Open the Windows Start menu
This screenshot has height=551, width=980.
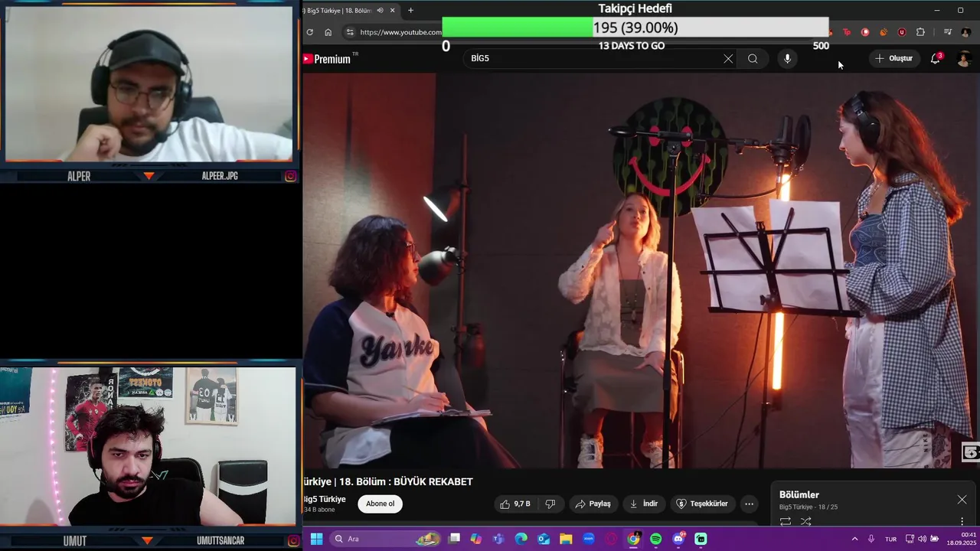click(x=316, y=539)
